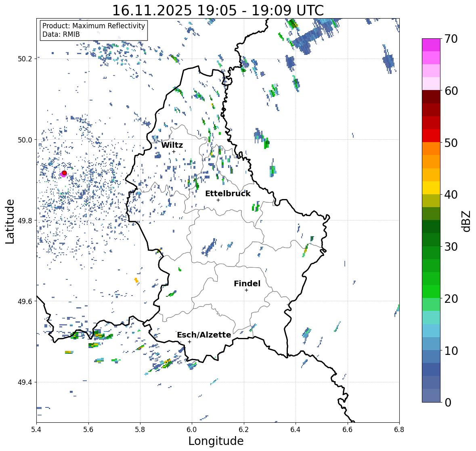Click the 70 tick on the colorbar
Screen dimensions: 476x451
(451, 39)
